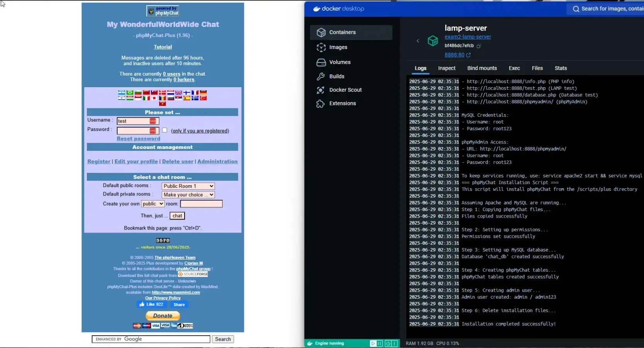The height and width of the screenshot is (348, 644).
Task: Stop the container using the power icon
Action: [x=388, y=343]
